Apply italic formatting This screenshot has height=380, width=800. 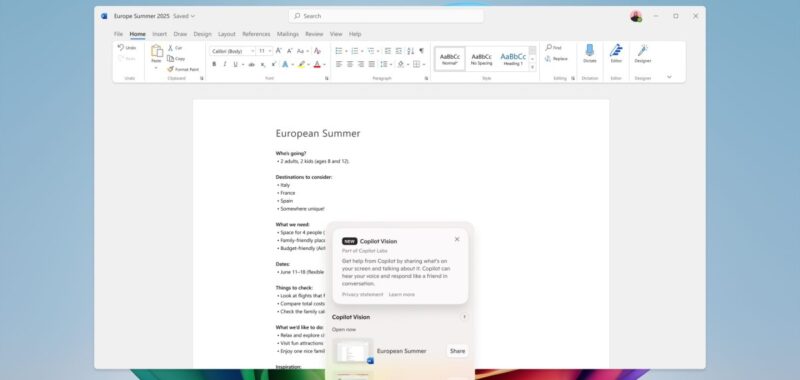point(224,64)
